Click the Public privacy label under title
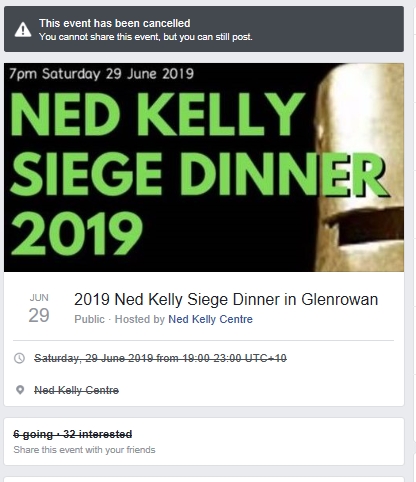This screenshot has height=482, width=416. (89, 319)
